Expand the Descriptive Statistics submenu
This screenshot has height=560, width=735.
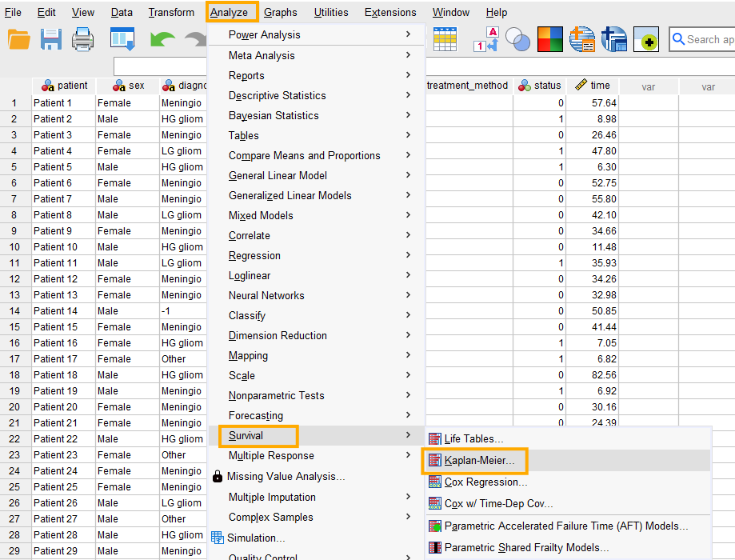coord(277,95)
